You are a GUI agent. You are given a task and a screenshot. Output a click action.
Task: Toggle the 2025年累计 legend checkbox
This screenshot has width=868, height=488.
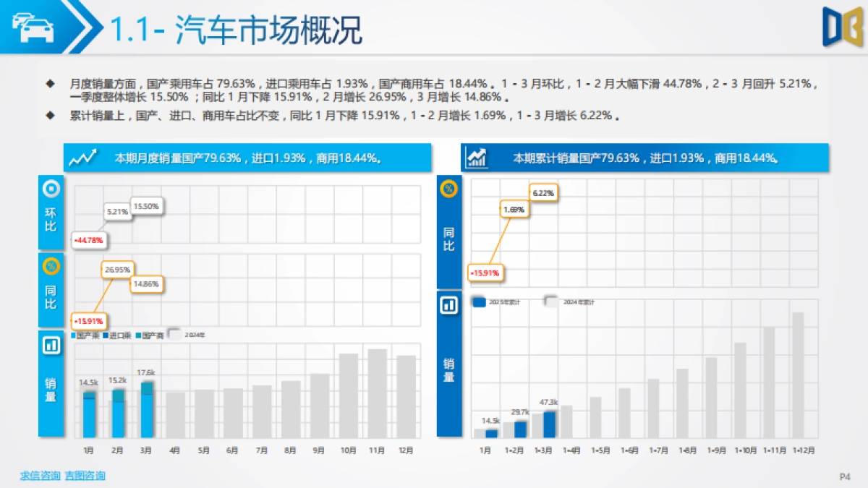point(480,302)
